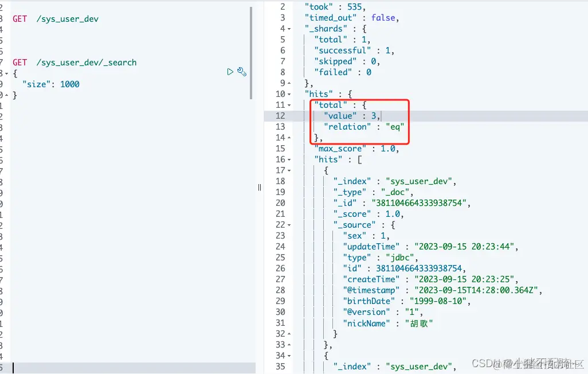
Task: Click the "took" : 535 line
Action: 335,7
